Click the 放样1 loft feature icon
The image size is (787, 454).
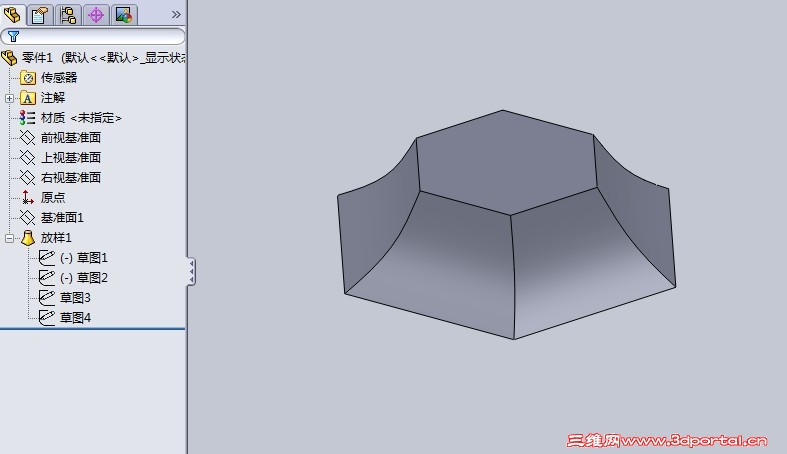[28, 238]
